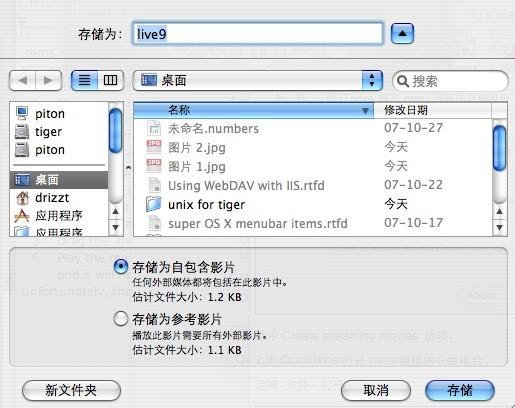This screenshot has height=408, width=515.
Task: Select super OS X menubar items.rtfd name
Action: coord(258,223)
